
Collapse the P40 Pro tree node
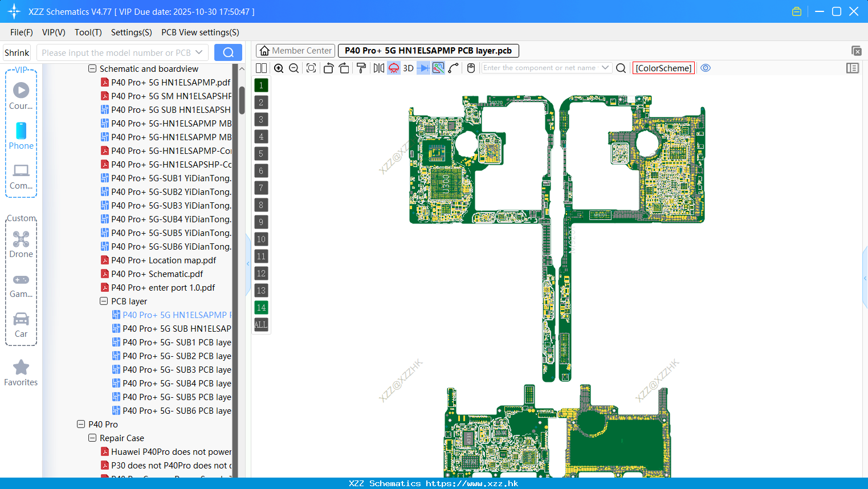[x=81, y=425]
